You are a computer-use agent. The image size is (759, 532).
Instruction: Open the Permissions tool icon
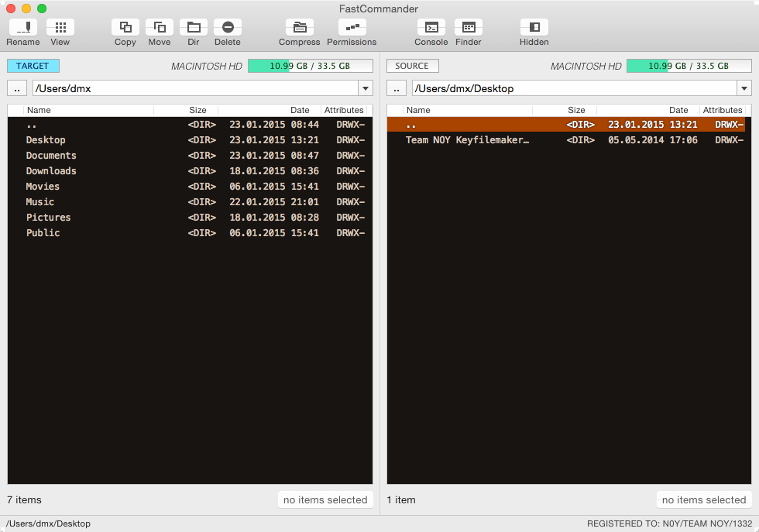pos(352,28)
